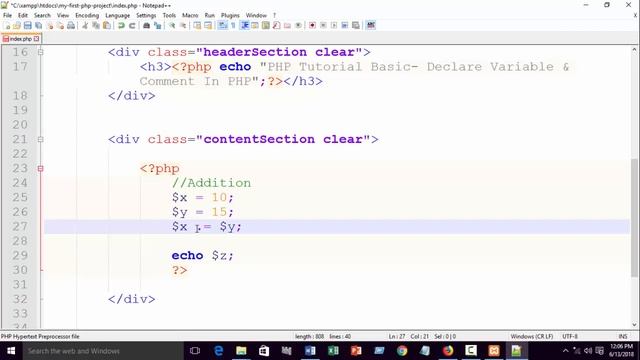
Task: Open the Edit menu
Action: 23,16
